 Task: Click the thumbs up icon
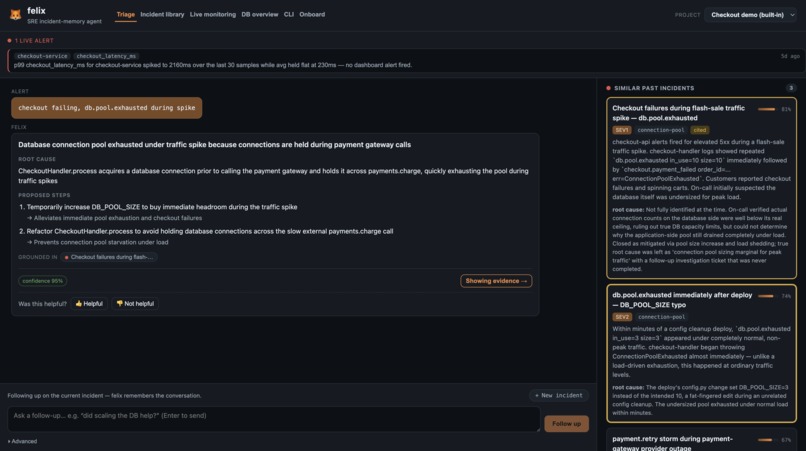79,304
